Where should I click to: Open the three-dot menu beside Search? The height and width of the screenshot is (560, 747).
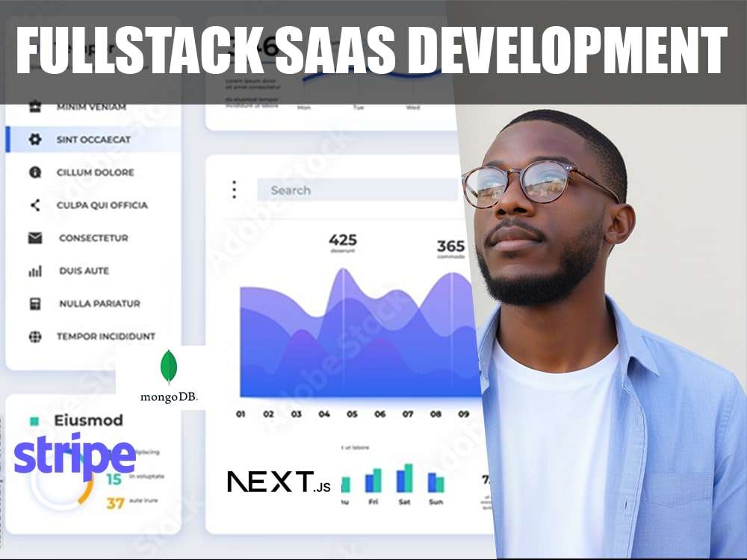pos(234,190)
